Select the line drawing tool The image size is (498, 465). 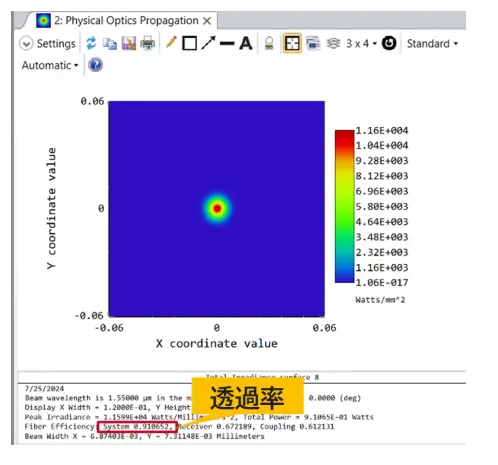pos(227,43)
